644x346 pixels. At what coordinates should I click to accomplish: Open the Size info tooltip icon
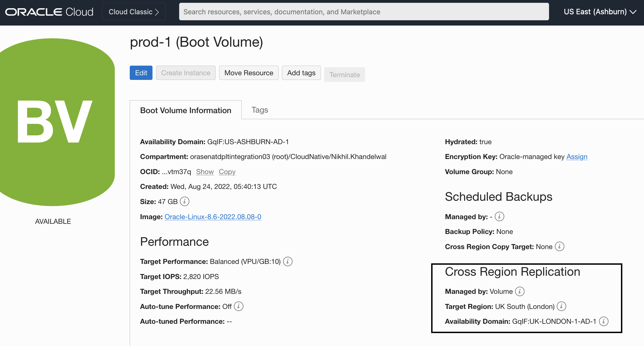click(184, 201)
